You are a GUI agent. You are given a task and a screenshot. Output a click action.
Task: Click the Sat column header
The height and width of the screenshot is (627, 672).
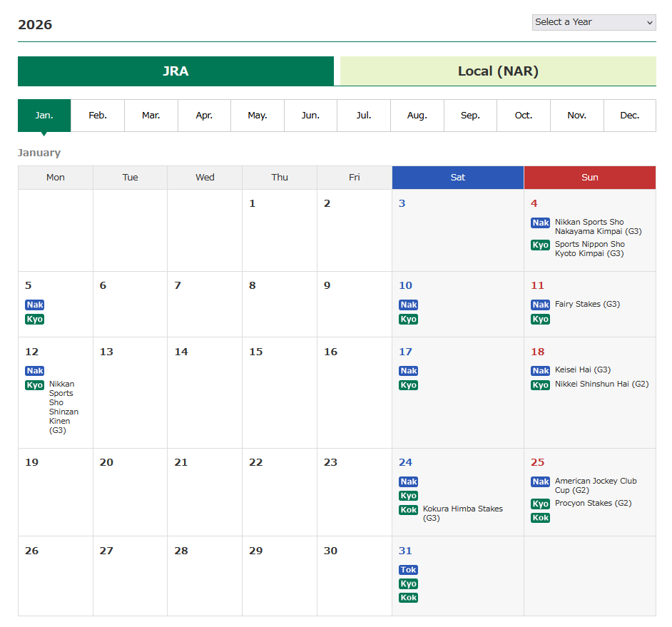[458, 178]
